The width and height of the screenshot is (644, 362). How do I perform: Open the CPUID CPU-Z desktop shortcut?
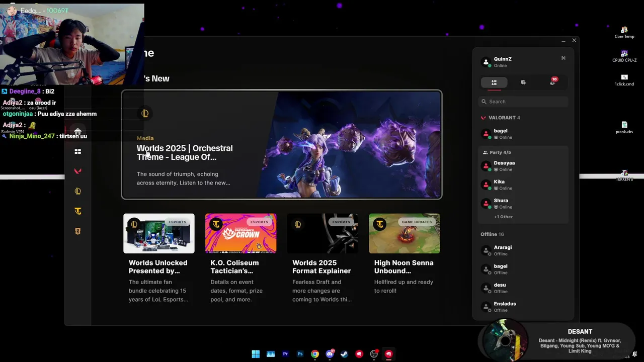pos(624,56)
